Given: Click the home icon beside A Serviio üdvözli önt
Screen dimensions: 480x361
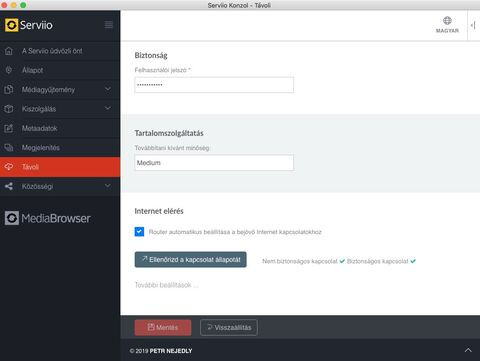Looking at the screenshot, I should coord(9,51).
